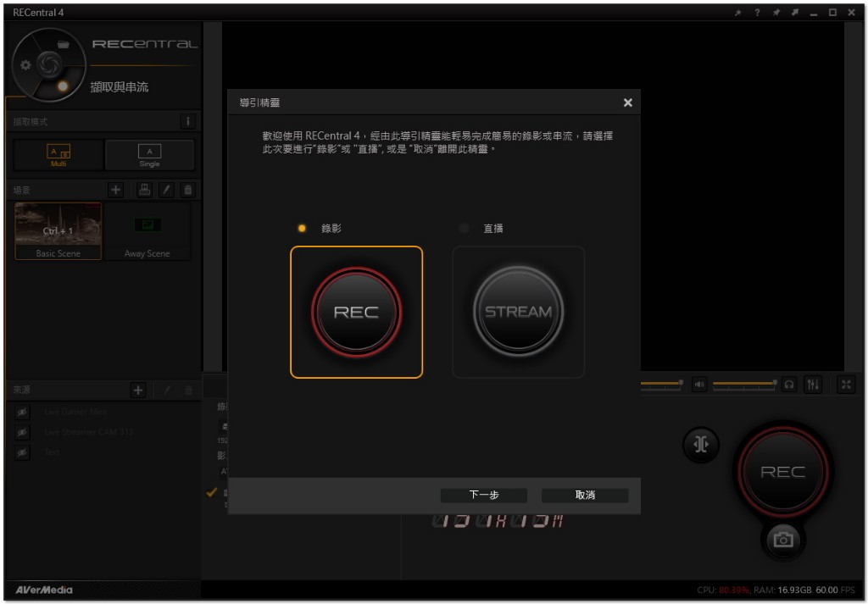Select the Live Gamer Mini source row
This screenshot has height=604, width=868.
103,412
